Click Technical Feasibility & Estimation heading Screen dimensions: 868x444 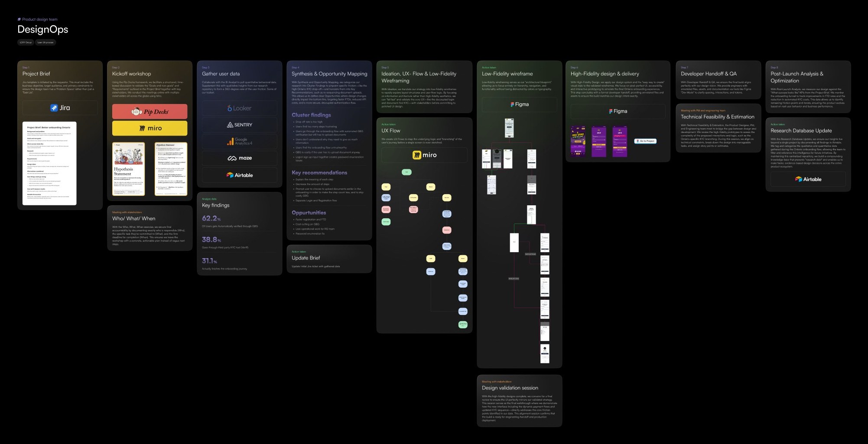[717, 117]
